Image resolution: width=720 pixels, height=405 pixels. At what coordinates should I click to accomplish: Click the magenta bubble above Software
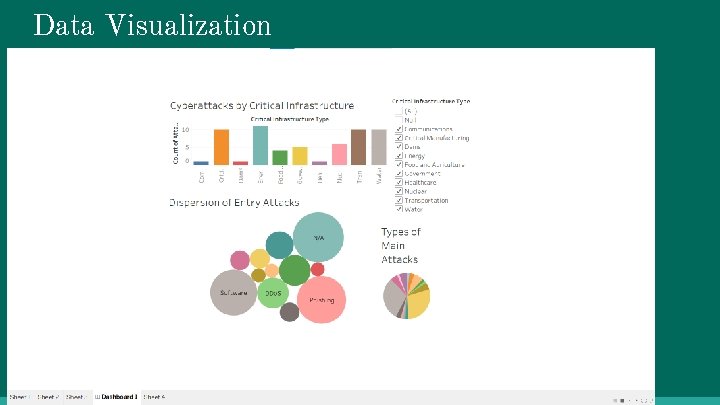tap(240, 260)
